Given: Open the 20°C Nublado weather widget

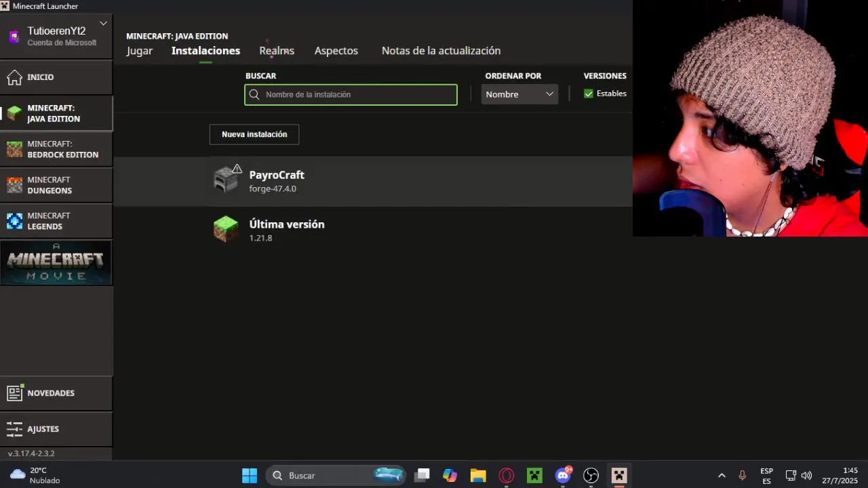Looking at the screenshot, I should point(35,476).
